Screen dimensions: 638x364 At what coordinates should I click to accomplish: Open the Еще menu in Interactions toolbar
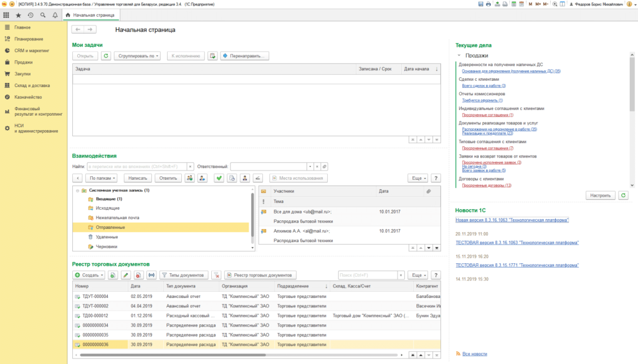tap(418, 178)
